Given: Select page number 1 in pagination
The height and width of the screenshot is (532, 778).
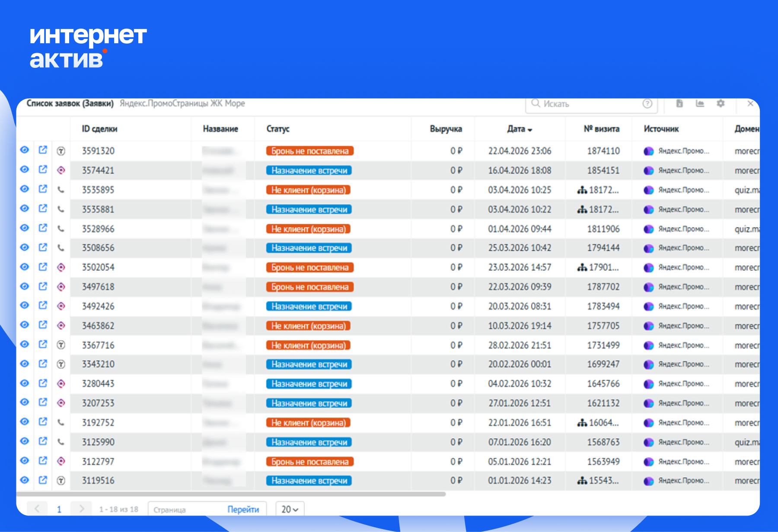Looking at the screenshot, I should 59,509.
